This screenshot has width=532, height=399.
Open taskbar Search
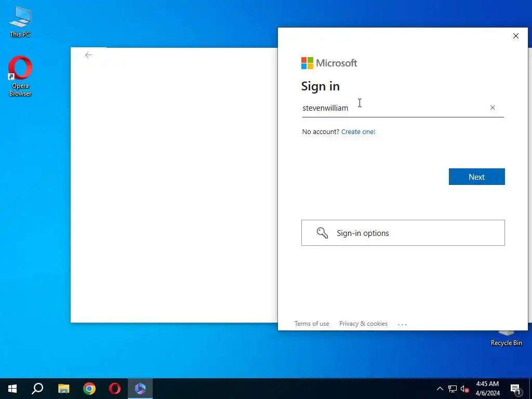tap(37, 389)
